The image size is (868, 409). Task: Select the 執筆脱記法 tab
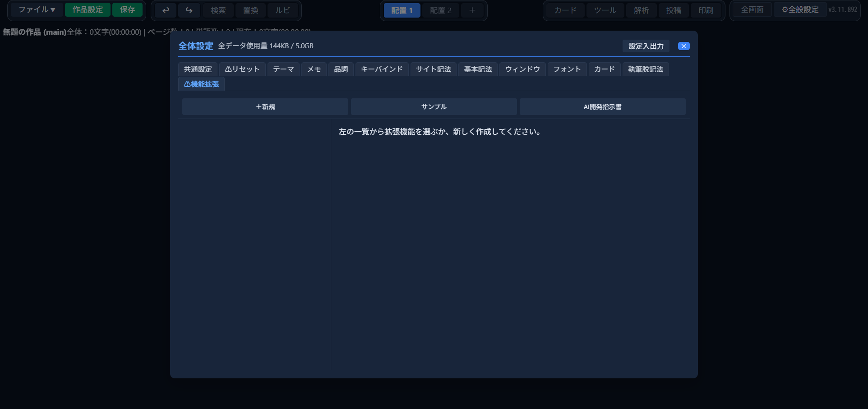646,69
